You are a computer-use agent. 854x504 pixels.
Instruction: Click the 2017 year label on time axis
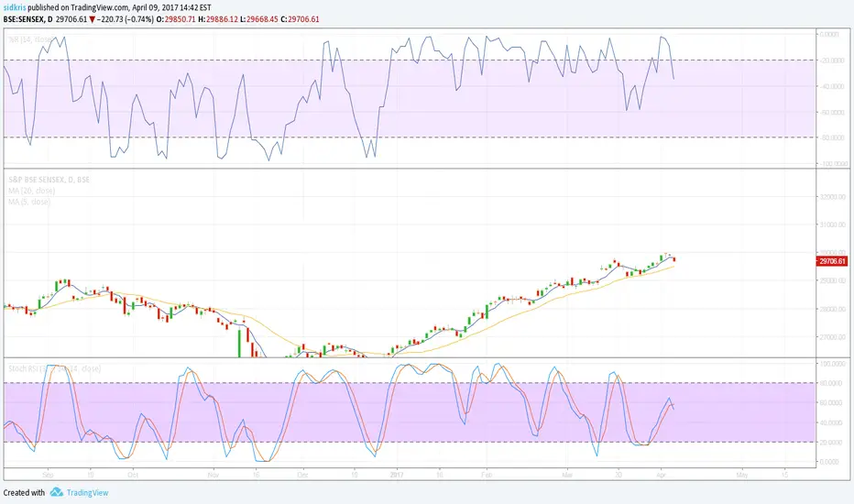[397, 475]
